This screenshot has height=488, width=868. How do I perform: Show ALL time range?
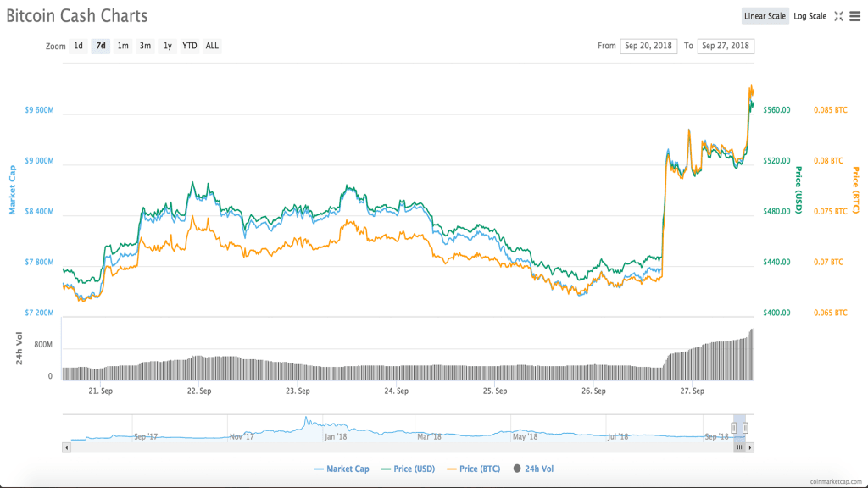[x=212, y=46]
